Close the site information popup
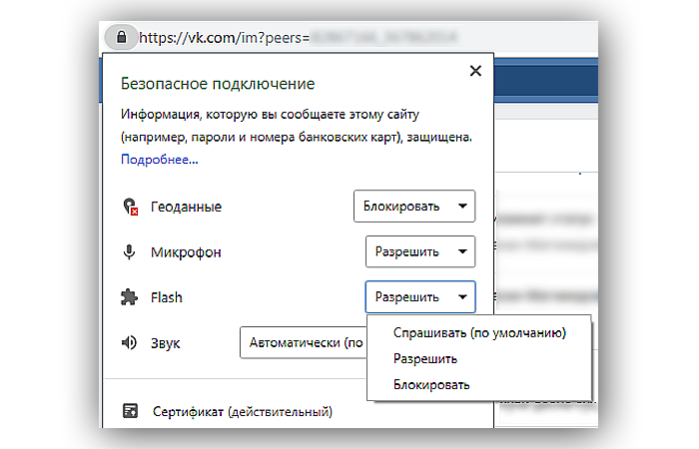The width and height of the screenshot is (699, 449). click(476, 71)
